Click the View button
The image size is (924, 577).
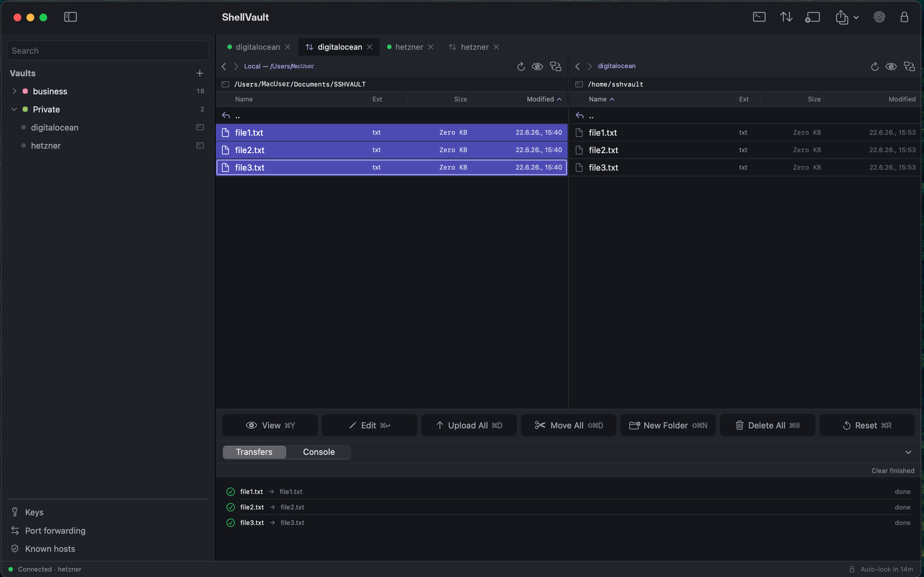(270, 425)
